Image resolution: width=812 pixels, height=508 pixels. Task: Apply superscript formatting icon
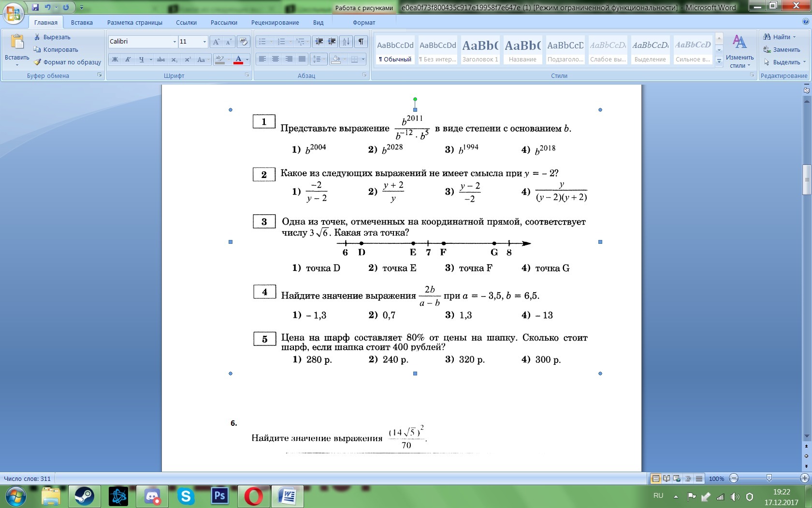coord(188,60)
